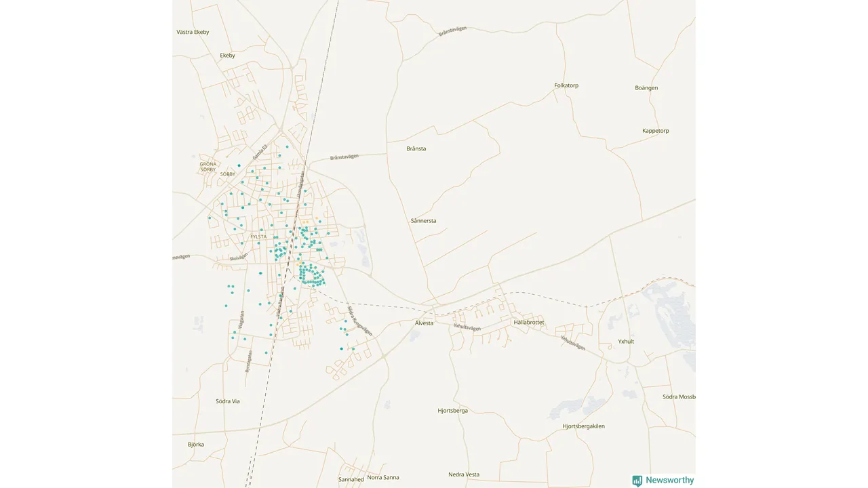Click the Hjortsbergakilen label
The image size is (868, 488).
(x=583, y=426)
